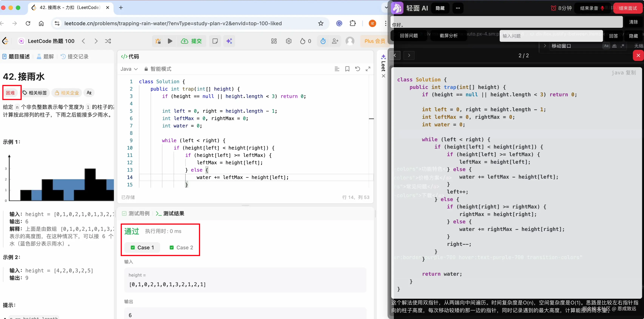Open the notes icon beside submit
The height and width of the screenshot is (319, 644).
pos(215,41)
